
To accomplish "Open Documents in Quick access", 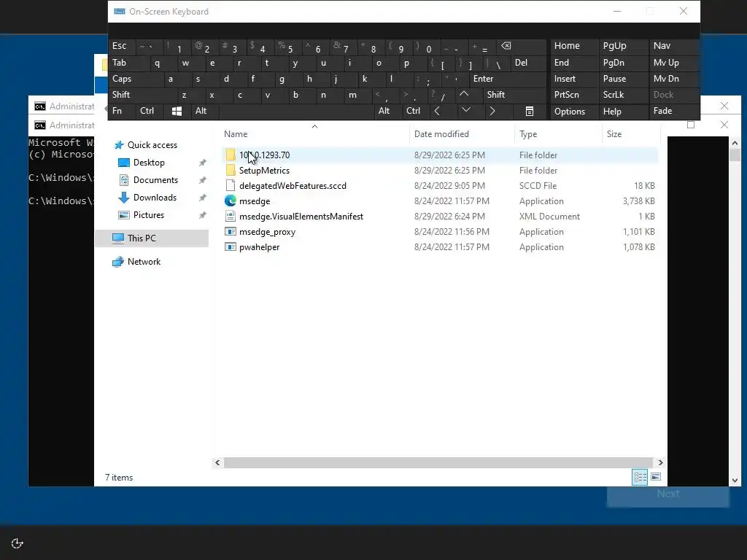I will 155,180.
